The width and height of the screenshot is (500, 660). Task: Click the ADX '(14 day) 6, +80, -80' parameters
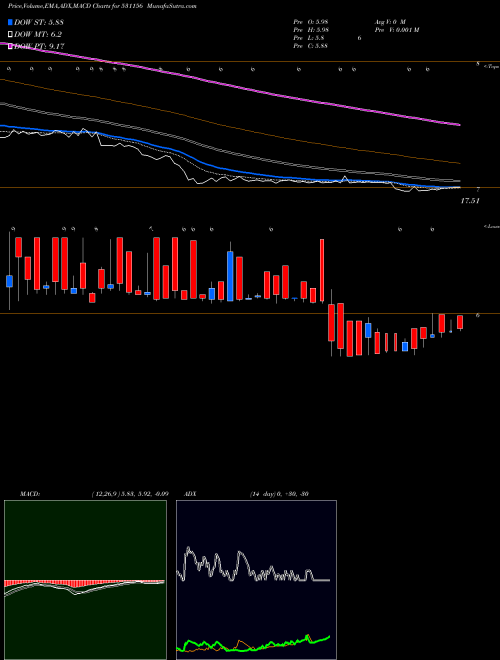279,494
